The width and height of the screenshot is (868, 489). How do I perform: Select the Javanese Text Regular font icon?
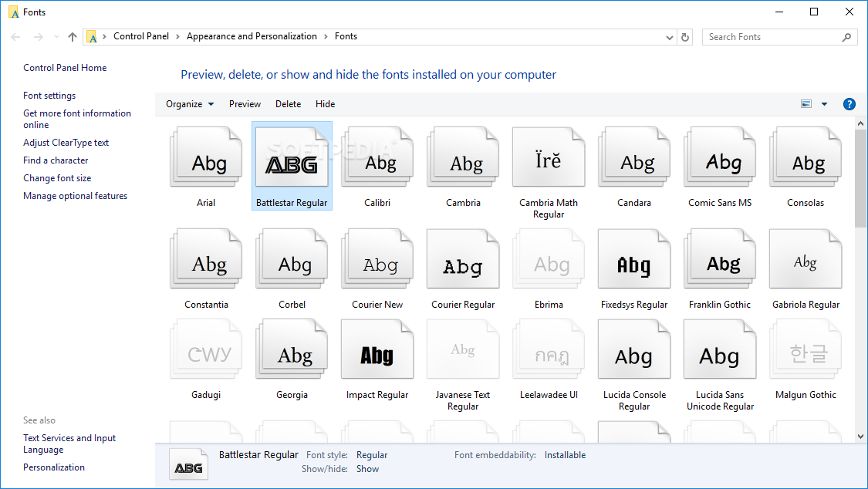[463, 349]
